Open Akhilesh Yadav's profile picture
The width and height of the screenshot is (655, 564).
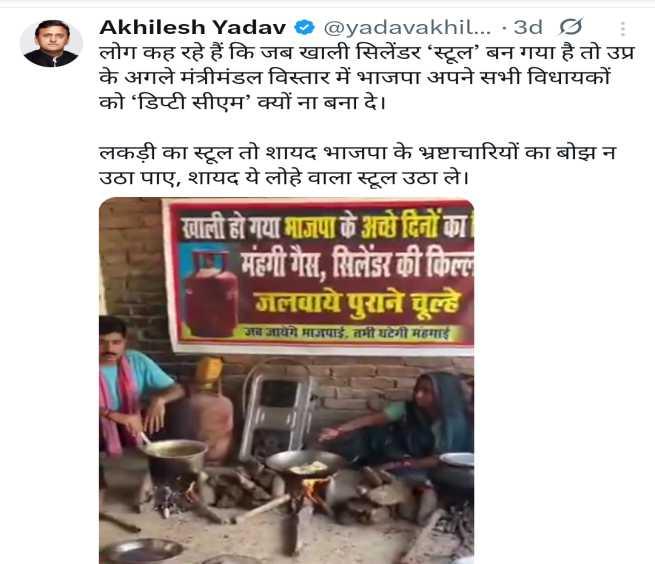51,43
